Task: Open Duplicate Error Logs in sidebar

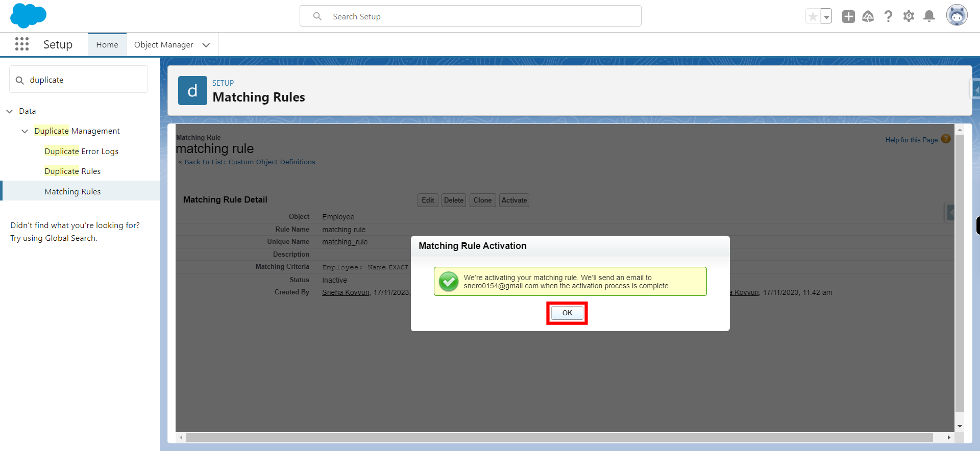Action: pos(81,151)
